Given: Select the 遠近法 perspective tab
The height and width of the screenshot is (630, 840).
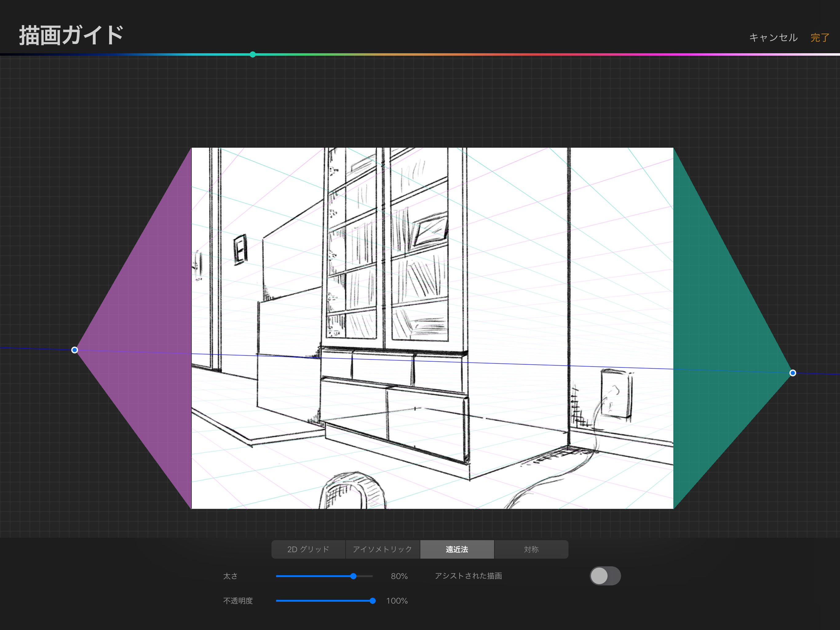Looking at the screenshot, I should tap(457, 549).
